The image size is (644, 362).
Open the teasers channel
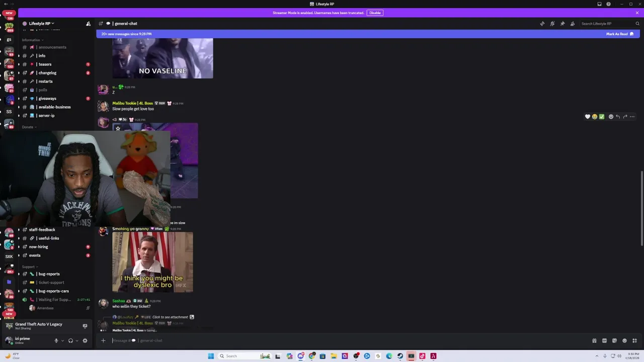pos(55,64)
